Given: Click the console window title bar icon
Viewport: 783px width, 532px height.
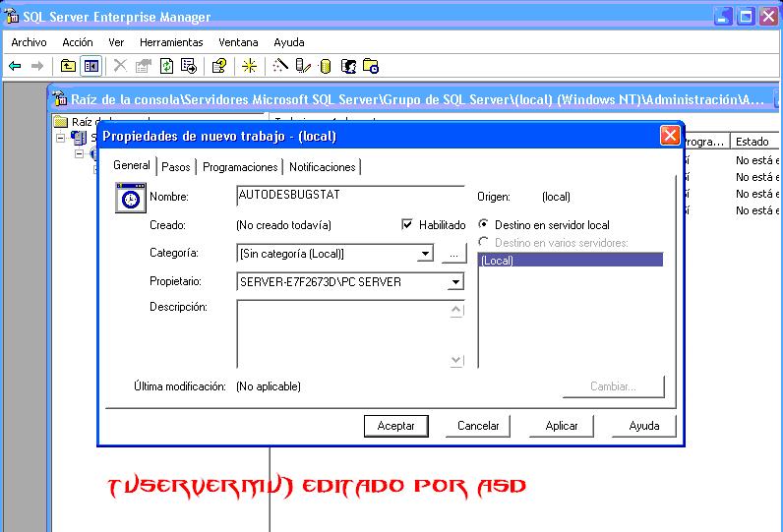Looking at the screenshot, I should (60, 98).
